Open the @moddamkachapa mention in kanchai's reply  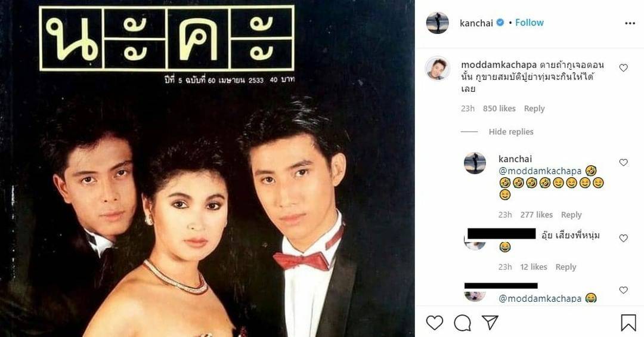540,171
